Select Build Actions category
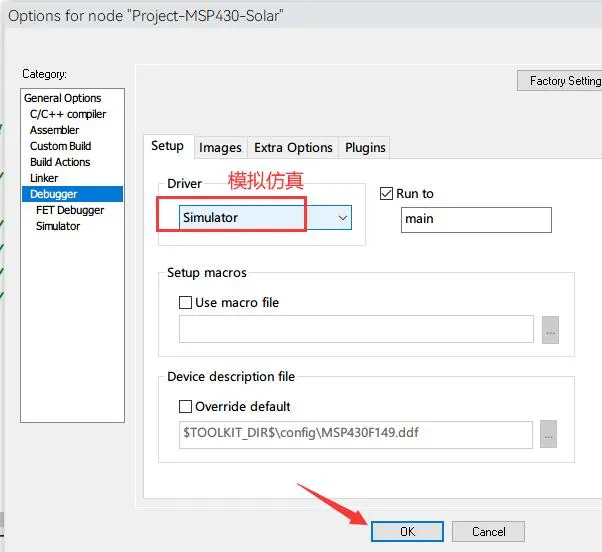The image size is (602, 552). (x=60, y=162)
